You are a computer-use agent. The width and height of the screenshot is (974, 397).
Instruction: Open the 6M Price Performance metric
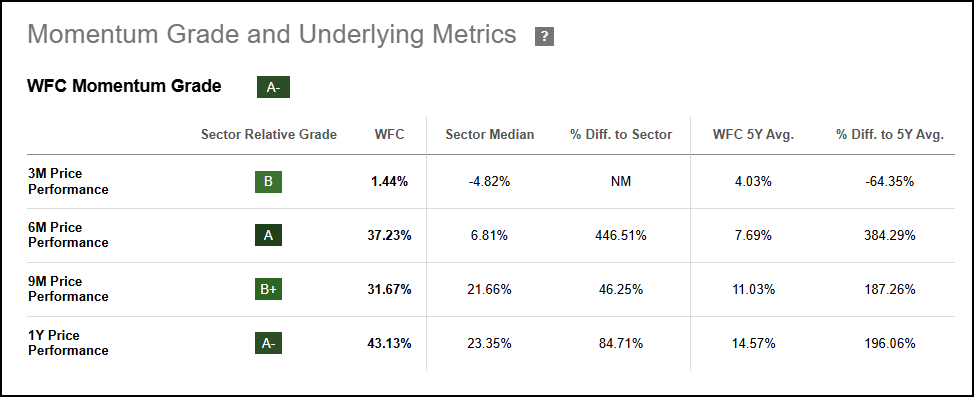coord(68,235)
